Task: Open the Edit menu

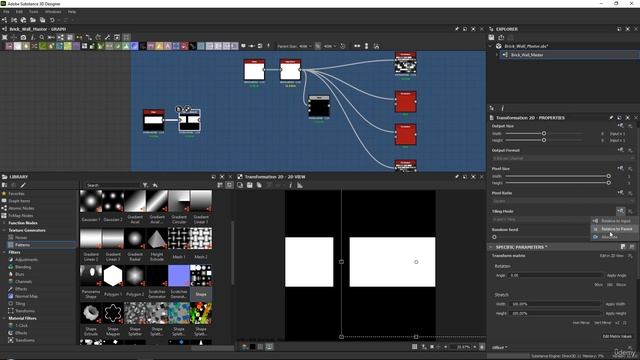Action: click(19, 12)
